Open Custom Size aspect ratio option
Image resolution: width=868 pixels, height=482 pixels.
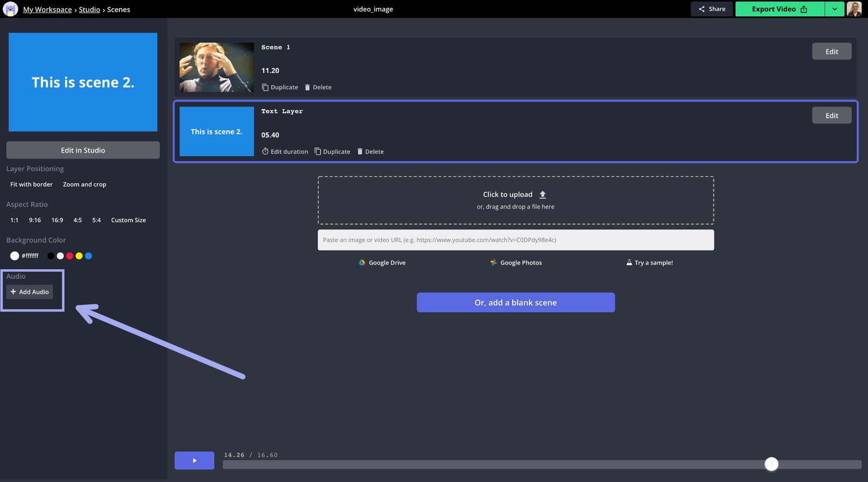pyautogui.click(x=129, y=220)
